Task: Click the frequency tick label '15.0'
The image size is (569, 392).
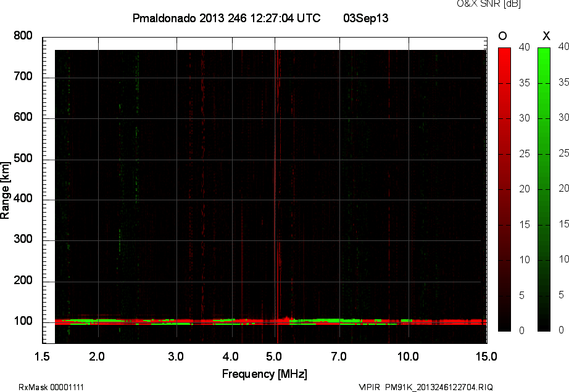Action: click(x=486, y=356)
